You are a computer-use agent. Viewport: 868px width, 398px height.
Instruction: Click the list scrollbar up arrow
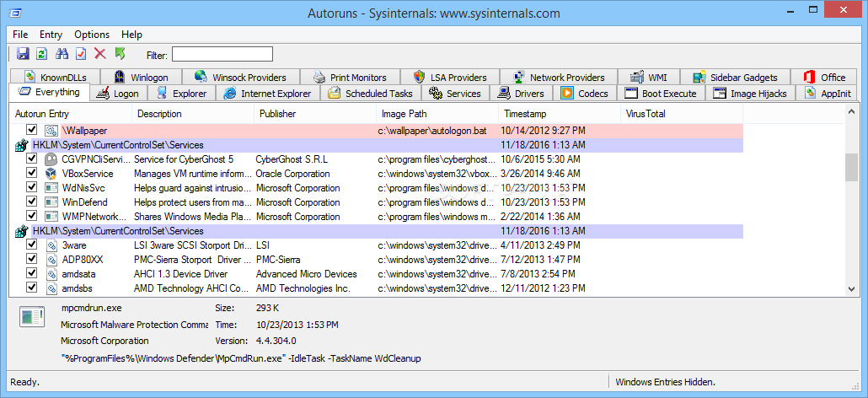click(x=851, y=113)
